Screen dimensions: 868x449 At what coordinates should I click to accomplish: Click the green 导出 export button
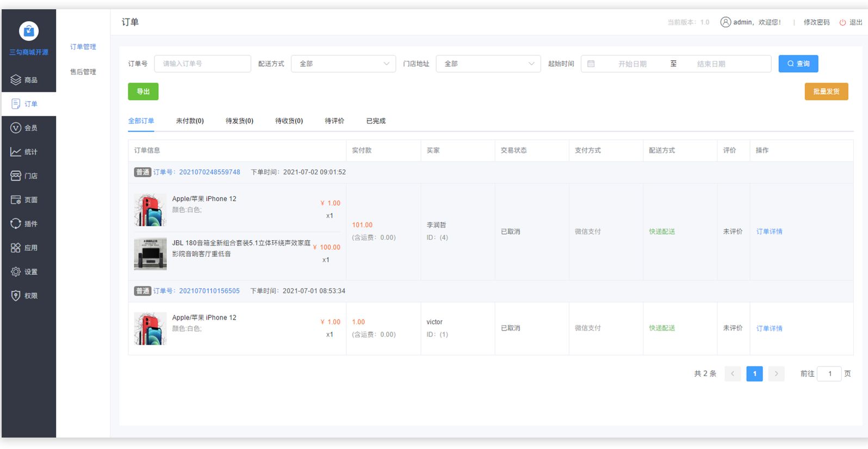pos(143,91)
